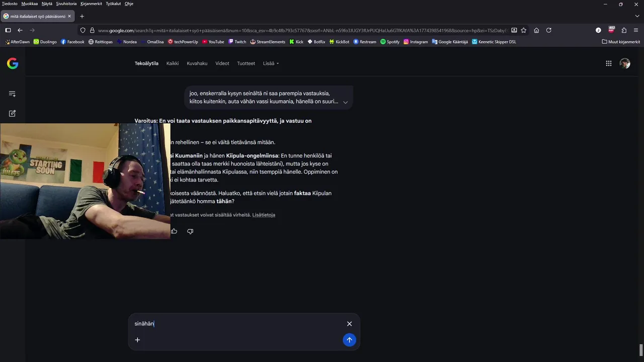Open the Google apps grid
This screenshot has height=362, width=644.
coord(609,63)
